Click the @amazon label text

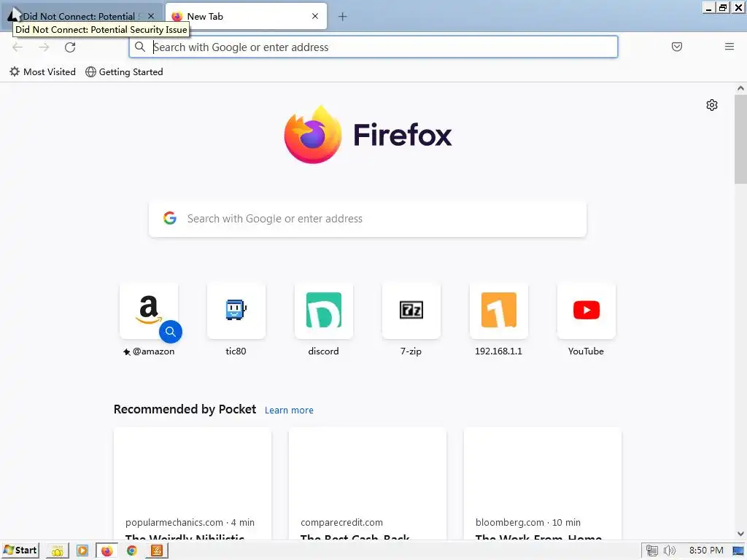(x=153, y=351)
